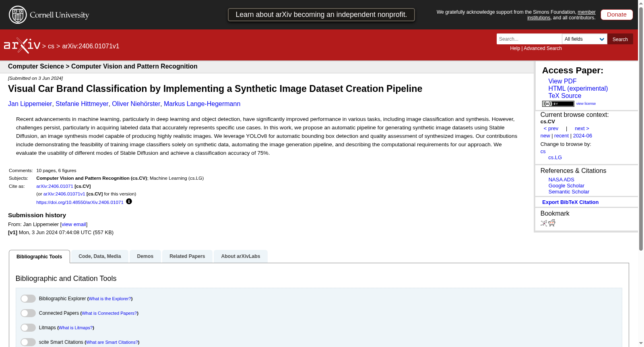Open the Help link
644x347 pixels.
tap(515, 48)
